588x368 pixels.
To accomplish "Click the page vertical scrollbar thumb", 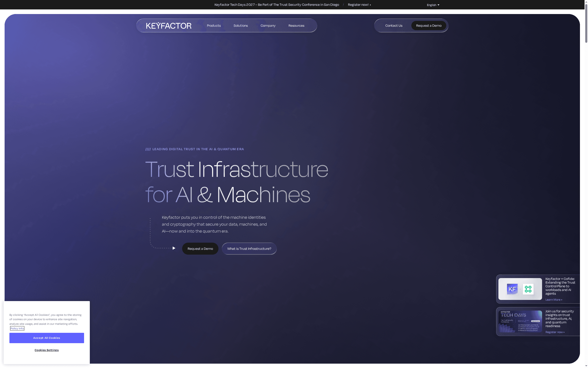I will 586,24.
